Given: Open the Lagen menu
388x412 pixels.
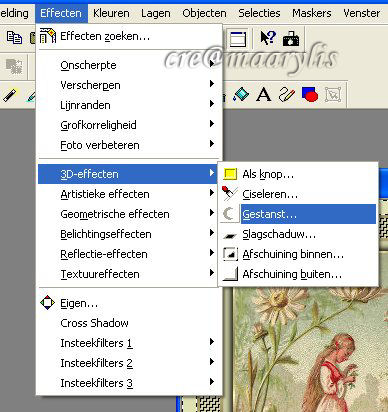Looking at the screenshot, I should coord(156,13).
